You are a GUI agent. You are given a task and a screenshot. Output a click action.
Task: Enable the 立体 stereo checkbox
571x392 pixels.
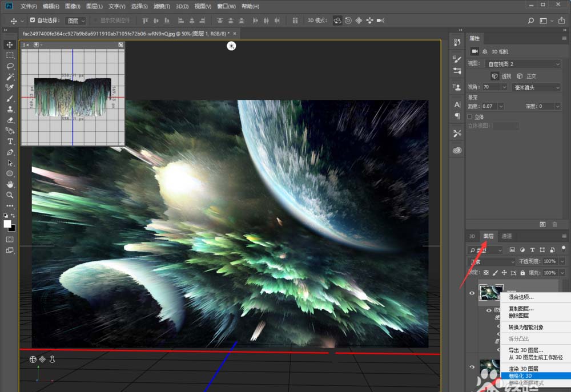[470, 116]
